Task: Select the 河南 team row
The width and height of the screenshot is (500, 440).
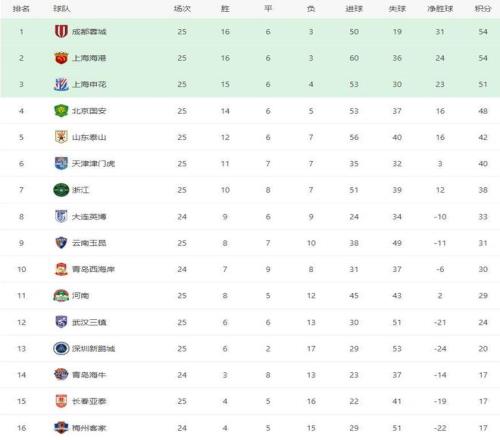Action: [250, 296]
